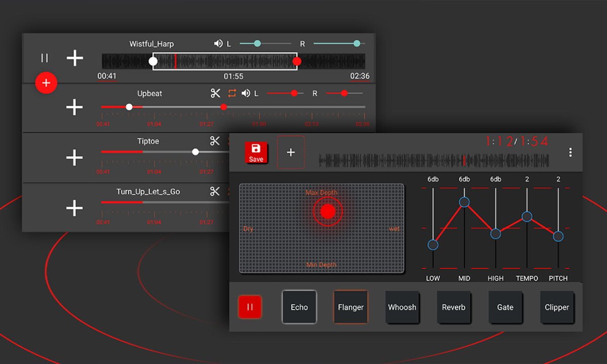Click the red pause button in effects panel
Viewport: 607px width, 364px height.
point(250,307)
